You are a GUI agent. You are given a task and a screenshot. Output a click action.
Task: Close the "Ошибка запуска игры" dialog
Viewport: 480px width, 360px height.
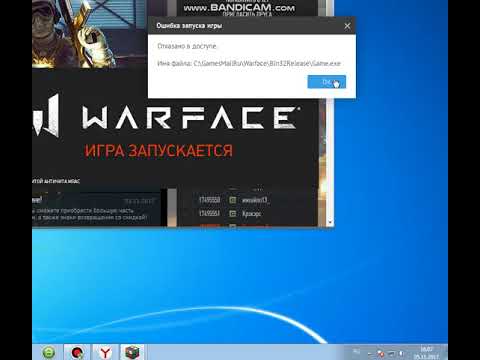click(347, 26)
